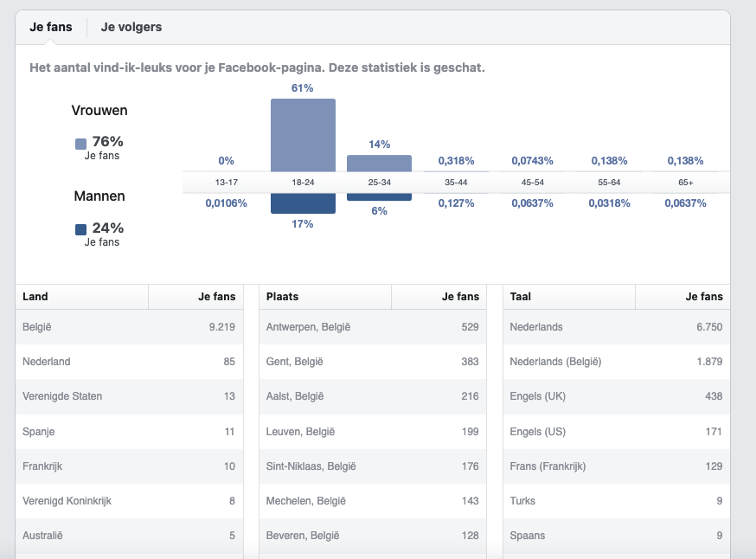Click the 6.750 fans value
The image size is (756, 559).
[709, 327]
